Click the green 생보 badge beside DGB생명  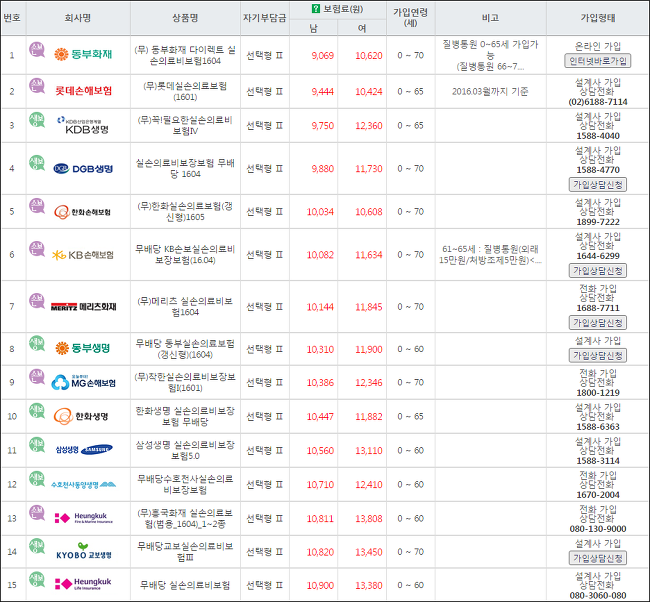(37, 163)
